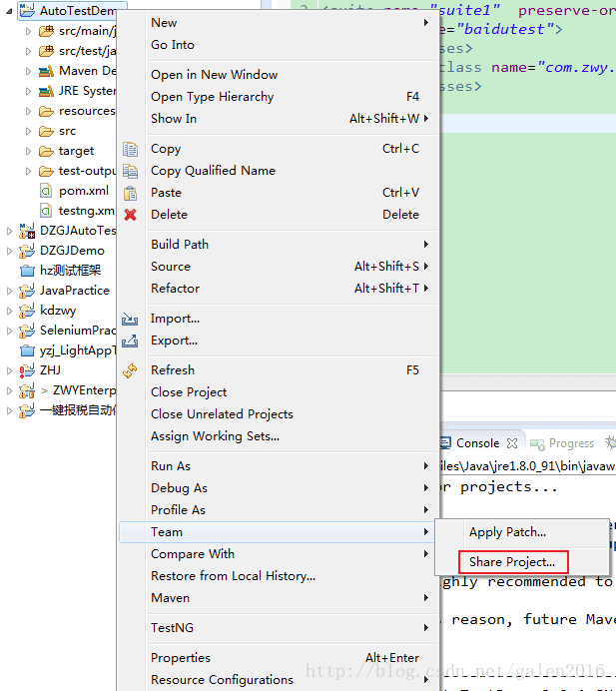Click the DZGJAutoTest project icon
The image size is (616, 691).
(27, 231)
